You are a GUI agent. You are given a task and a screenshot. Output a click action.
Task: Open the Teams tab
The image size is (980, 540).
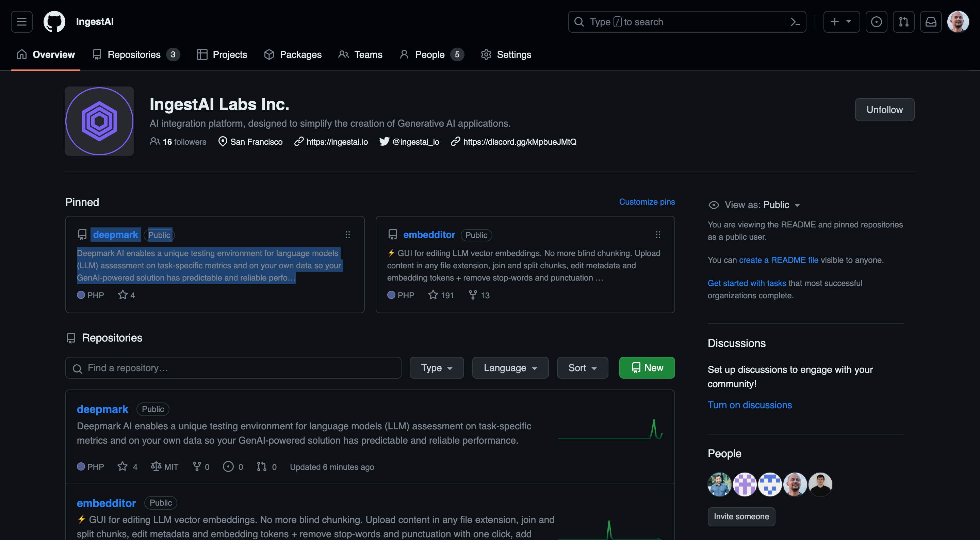(360, 54)
